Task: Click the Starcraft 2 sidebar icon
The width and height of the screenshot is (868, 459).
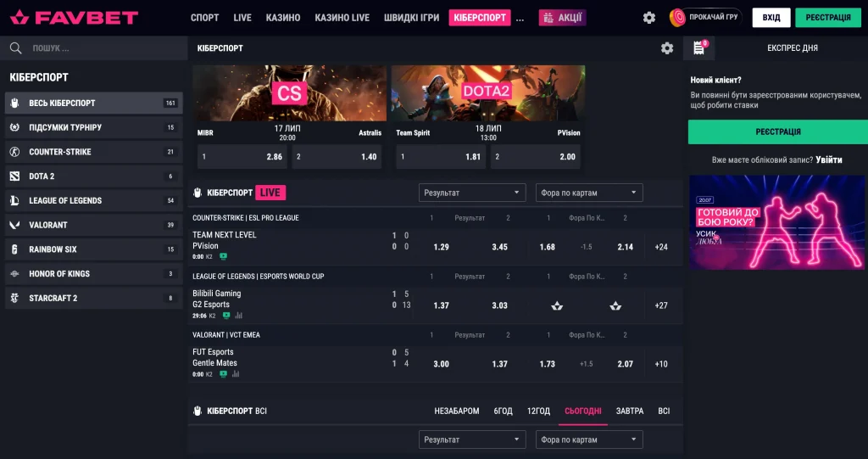Action: [x=15, y=299]
